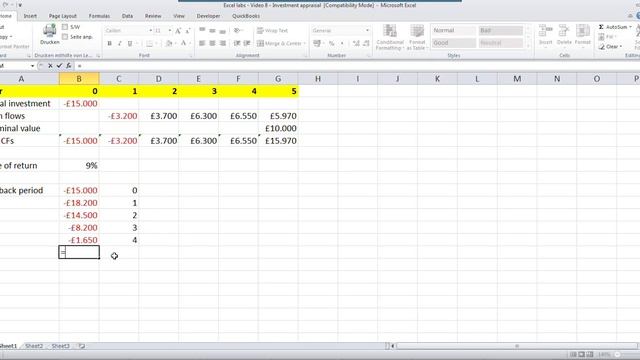Apply the Normal cell style

point(453,31)
